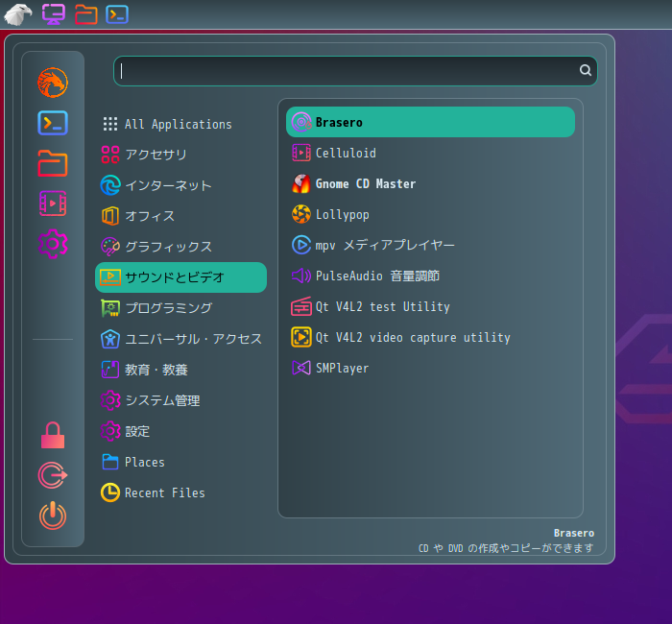Select the 教育・教養 category
Viewport: 672px width, 624px height.
click(180, 370)
